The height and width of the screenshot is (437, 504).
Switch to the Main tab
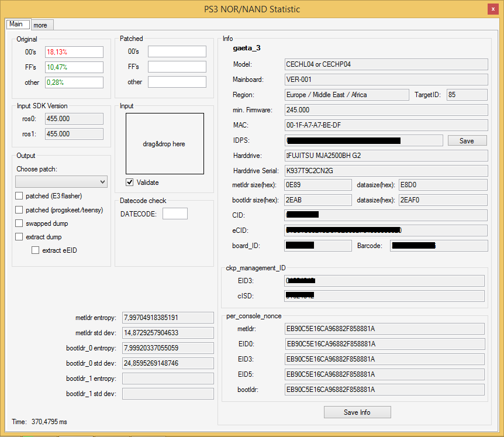tap(16, 25)
